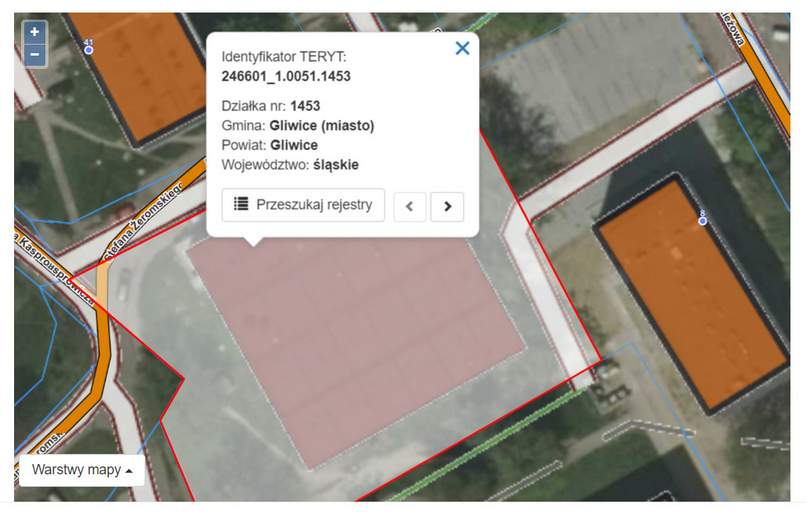The image size is (810, 515).
Task: Click the list icon in Przeszukaj rejestry
Action: (x=241, y=204)
